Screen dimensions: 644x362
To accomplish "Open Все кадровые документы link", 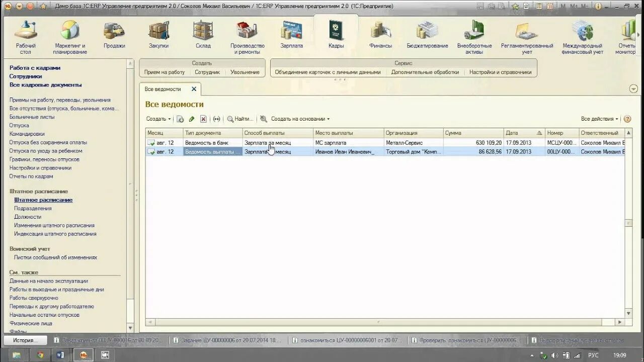I will (45, 85).
